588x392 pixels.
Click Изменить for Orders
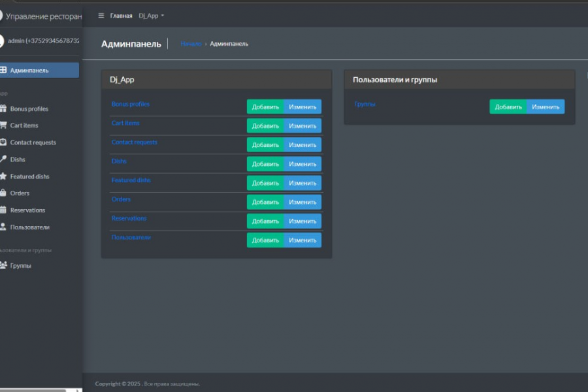tap(302, 202)
